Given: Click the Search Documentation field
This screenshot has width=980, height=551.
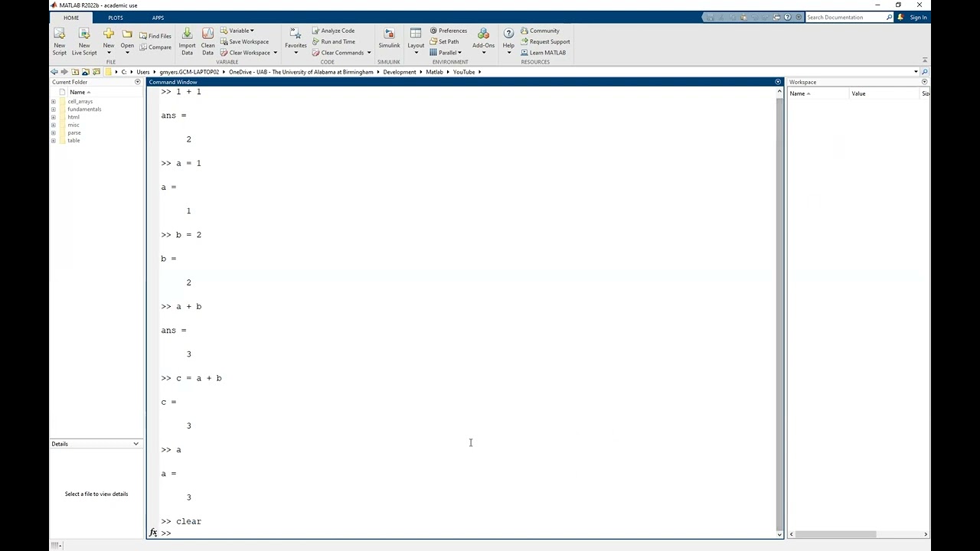Looking at the screenshot, I should tap(848, 17).
